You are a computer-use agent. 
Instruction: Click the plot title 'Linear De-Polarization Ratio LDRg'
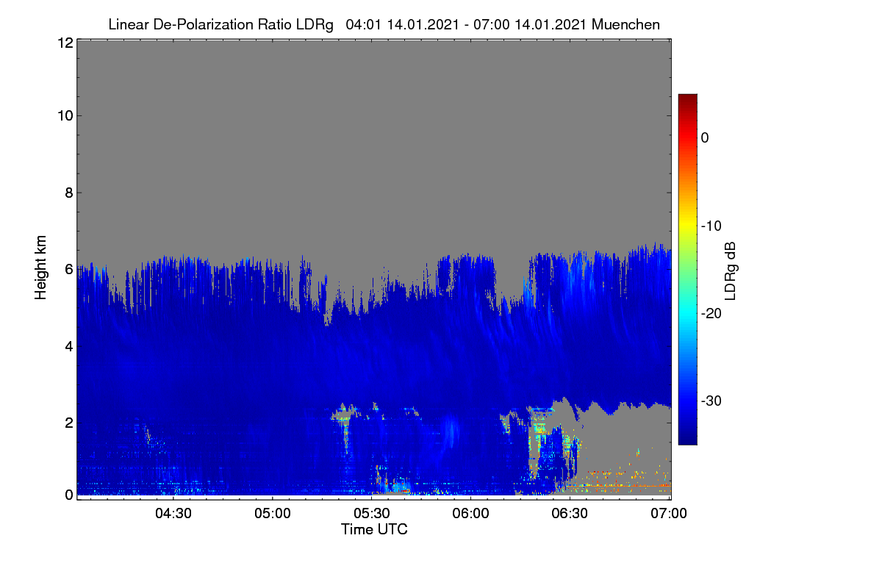click(x=220, y=24)
